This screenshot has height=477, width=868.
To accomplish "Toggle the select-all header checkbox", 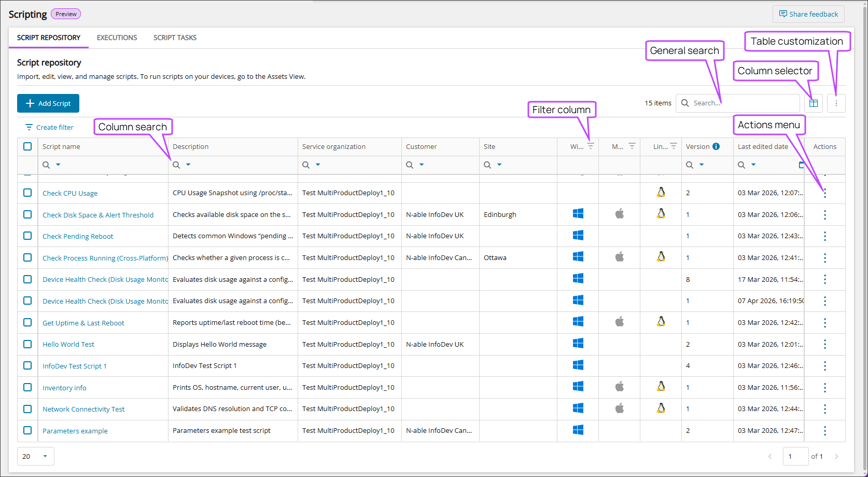I will [x=27, y=146].
